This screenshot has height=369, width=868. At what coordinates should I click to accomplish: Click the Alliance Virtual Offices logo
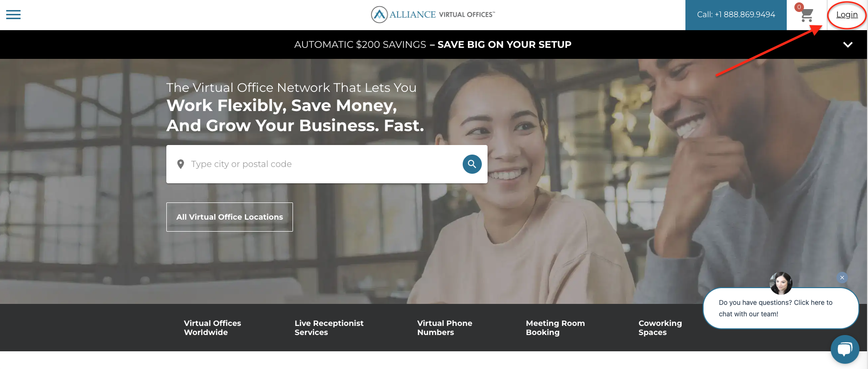pyautogui.click(x=433, y=14)
